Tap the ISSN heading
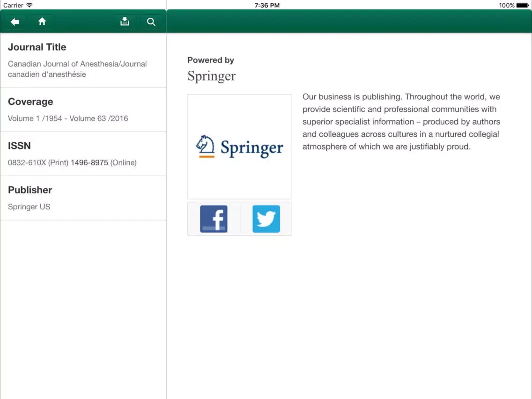This screenshot has height=399, width=532. pyautogui.click(x=19, y=146)
